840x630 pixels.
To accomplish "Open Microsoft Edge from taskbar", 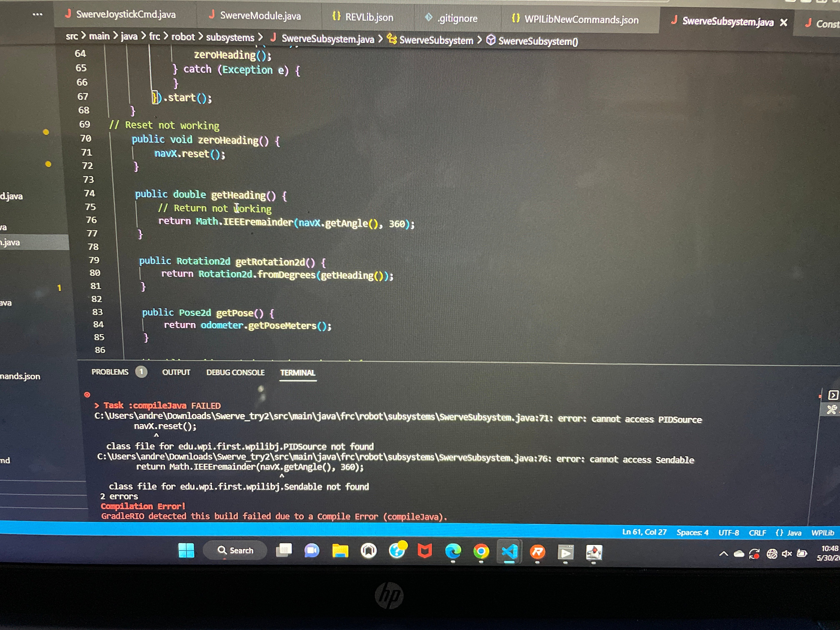I will (453, 551).
